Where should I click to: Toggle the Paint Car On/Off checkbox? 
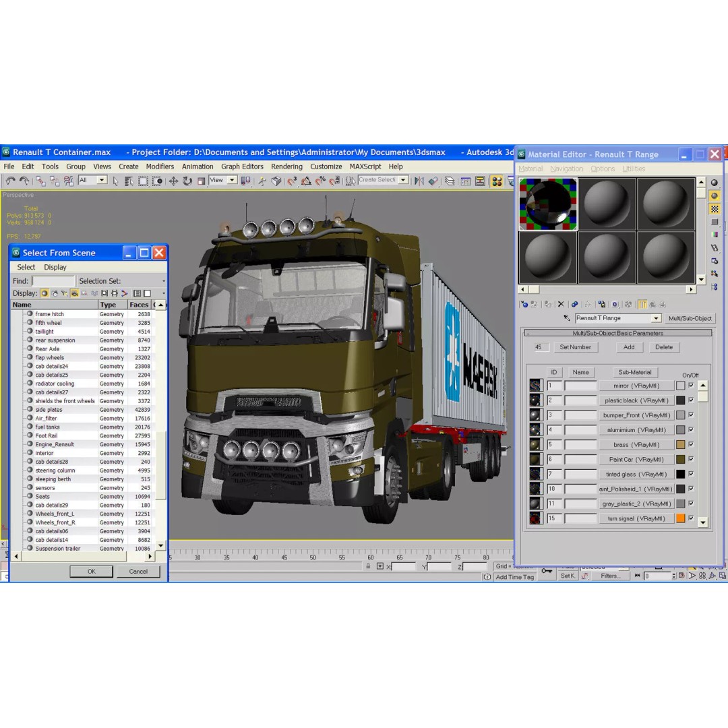(691, 459)
